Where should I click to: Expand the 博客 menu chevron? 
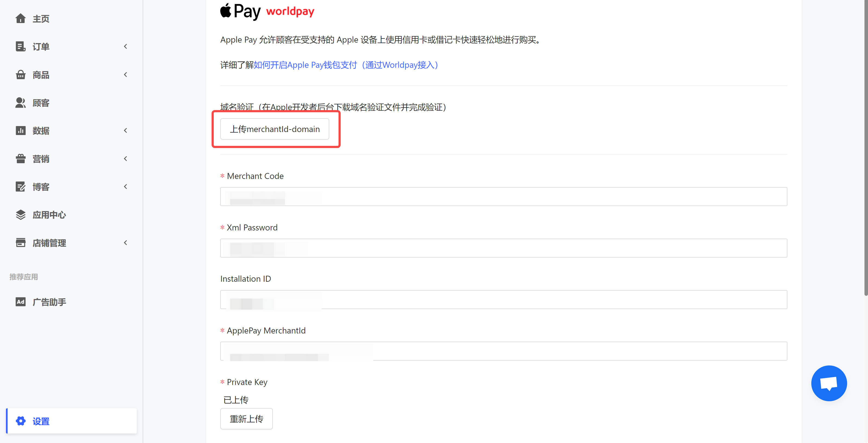[x=126, y=187]
